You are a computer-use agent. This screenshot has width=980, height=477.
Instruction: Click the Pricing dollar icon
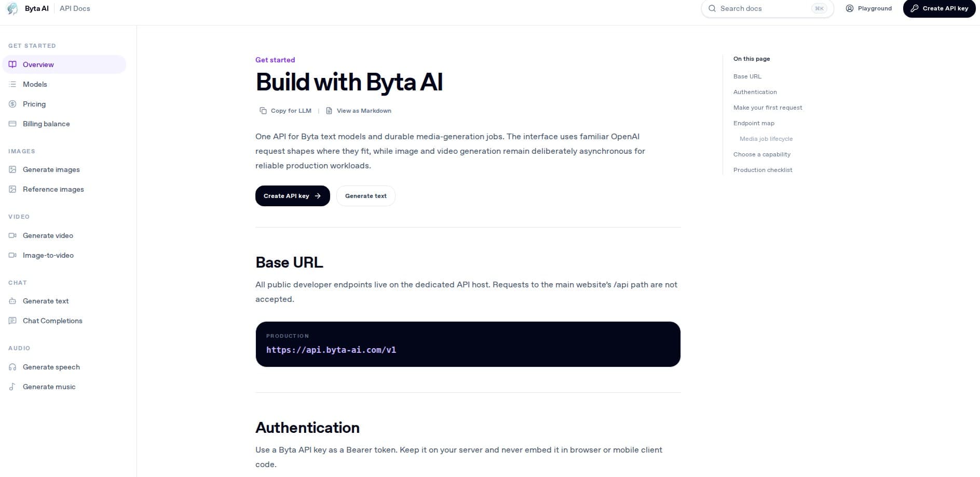pos(12,104)
